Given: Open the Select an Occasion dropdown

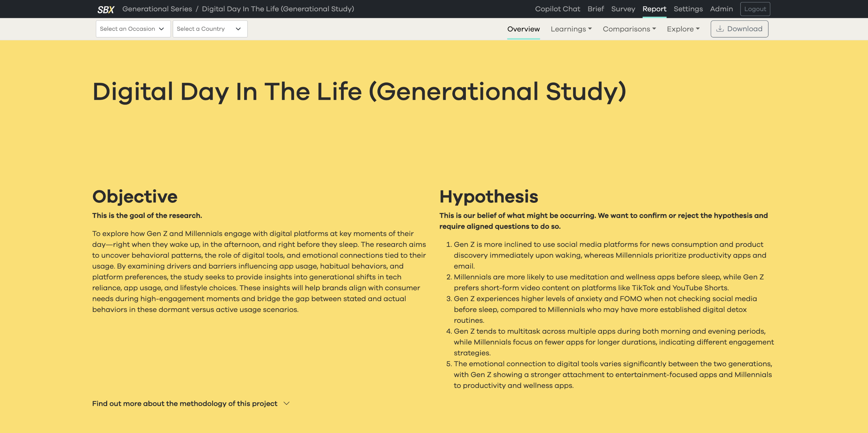Looking at the screenshot, I should 133,29.
